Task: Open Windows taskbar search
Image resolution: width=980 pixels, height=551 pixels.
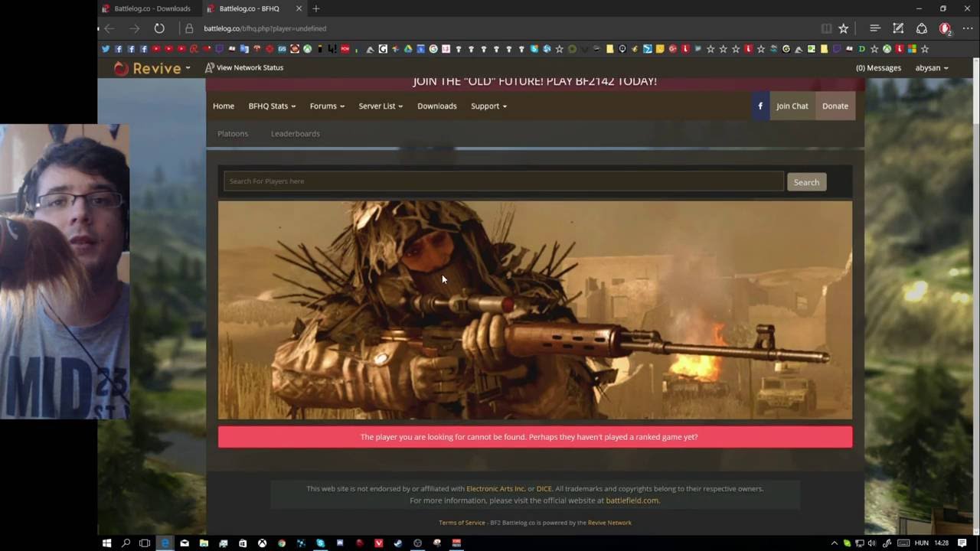Action: (126, 543)
